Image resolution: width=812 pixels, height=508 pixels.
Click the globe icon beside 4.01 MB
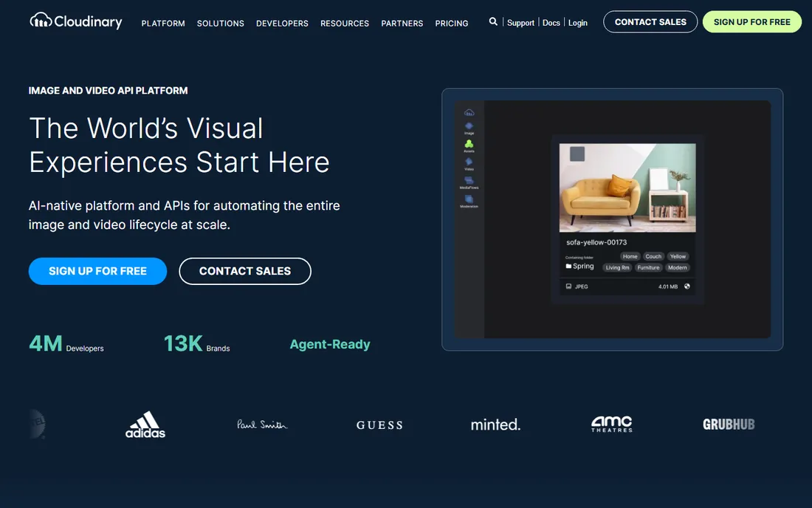[x=687, y=286]
